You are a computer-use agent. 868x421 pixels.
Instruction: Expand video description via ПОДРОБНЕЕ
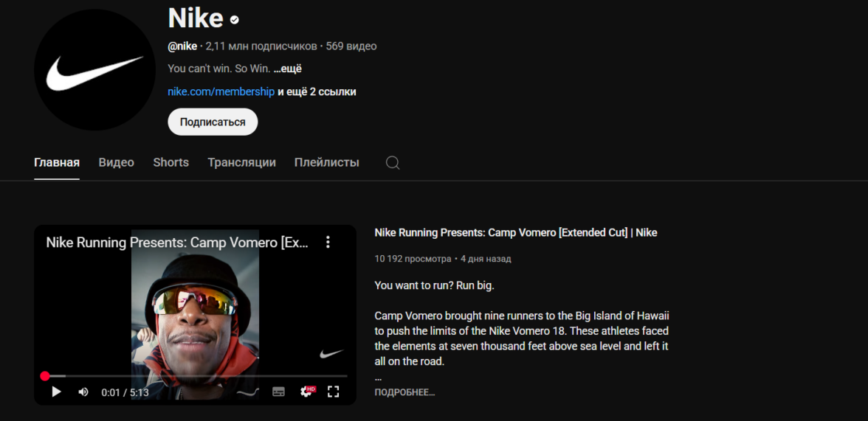404,392
